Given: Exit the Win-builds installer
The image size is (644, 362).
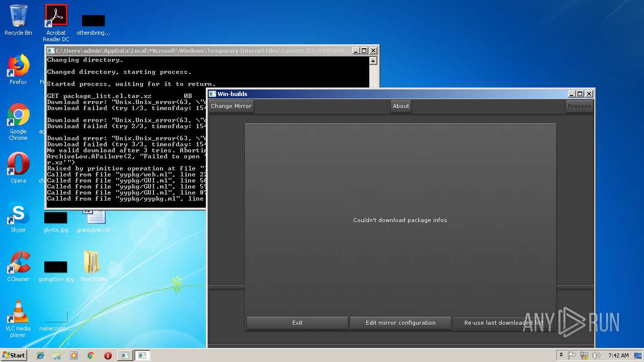Looking at the screenshot, I should coord(297,323).
